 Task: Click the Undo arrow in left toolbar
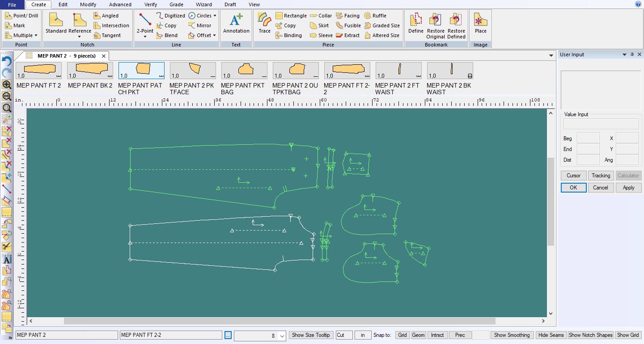tap(7, 61)
